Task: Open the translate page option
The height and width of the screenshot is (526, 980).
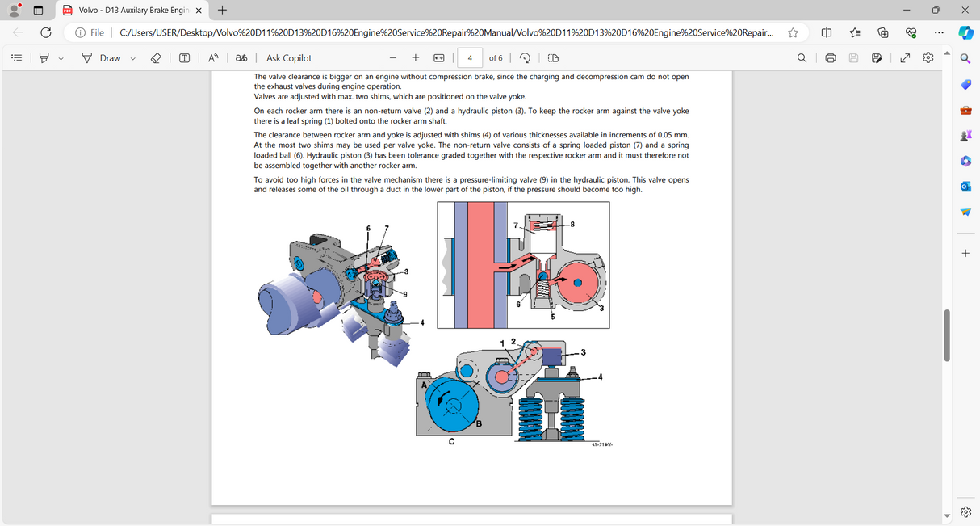Action: [240, 57]
